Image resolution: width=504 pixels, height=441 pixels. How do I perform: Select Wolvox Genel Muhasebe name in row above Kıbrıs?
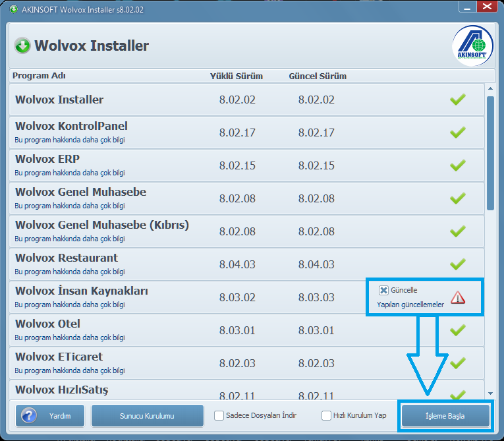point(80,192)
